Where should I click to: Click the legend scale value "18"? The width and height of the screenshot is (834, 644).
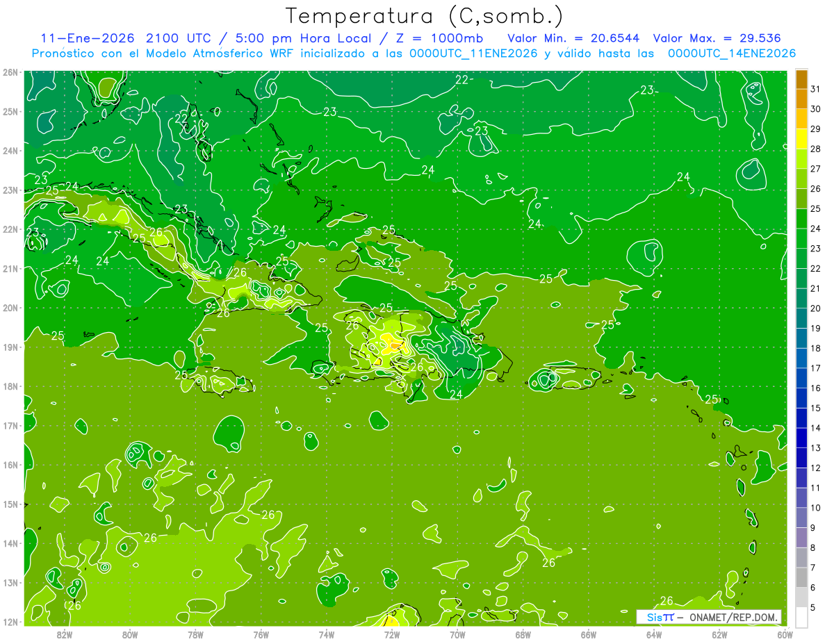click(816, 348)
